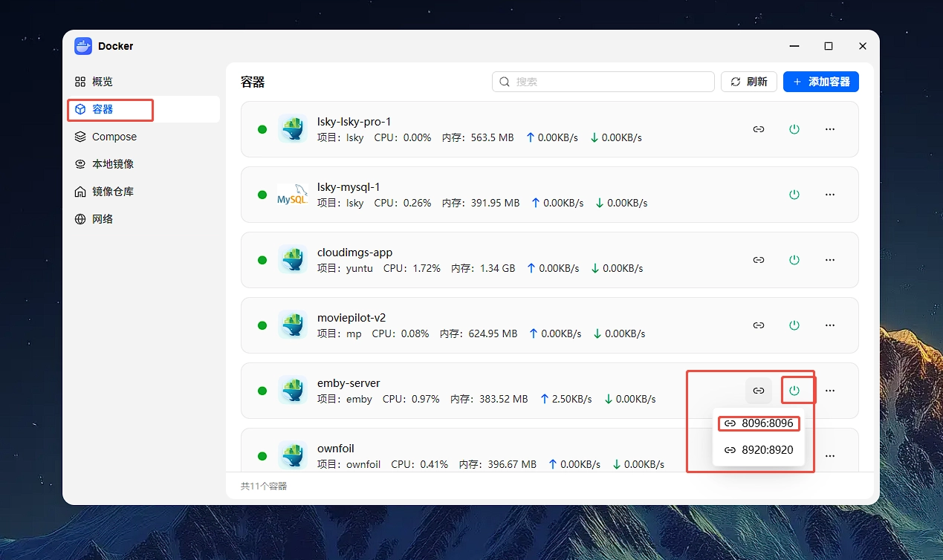Click the link icon for cloudimgs-app
This screenshot has width=943, height=560.
pos(758,260)
